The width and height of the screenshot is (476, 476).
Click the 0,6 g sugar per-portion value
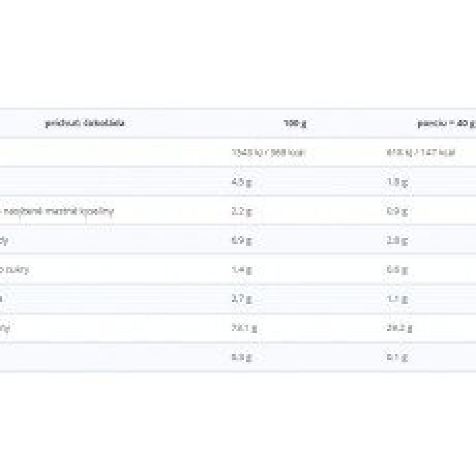pyautogui.click(x=397, y=270)
